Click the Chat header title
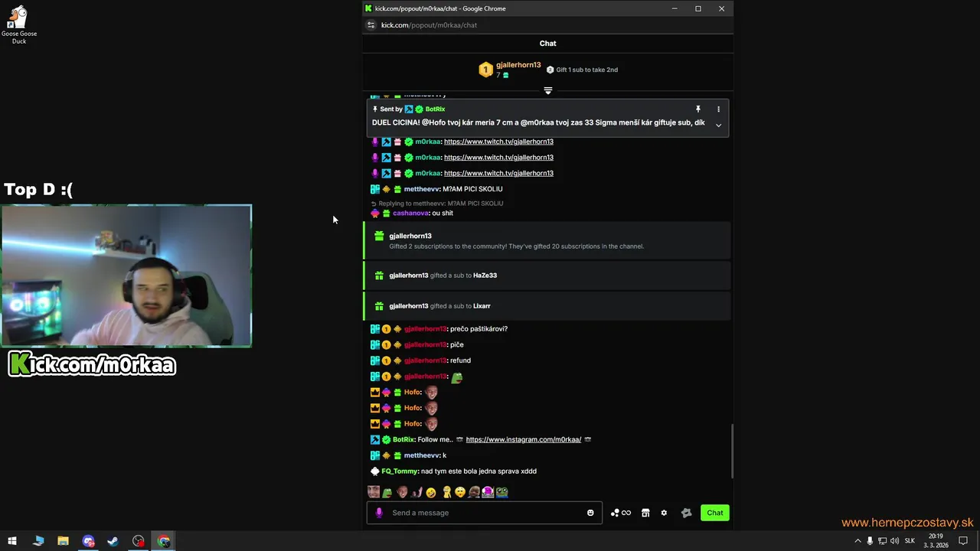980x551 pixels. [547, 44]
